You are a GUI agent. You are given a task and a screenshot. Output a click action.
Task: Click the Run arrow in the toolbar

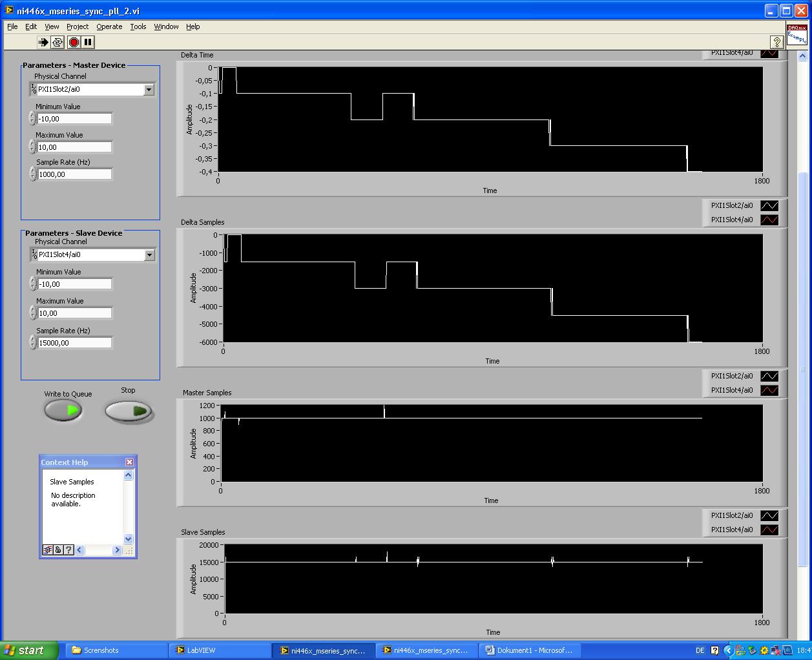pyautogui.click(x=43, y=42)
